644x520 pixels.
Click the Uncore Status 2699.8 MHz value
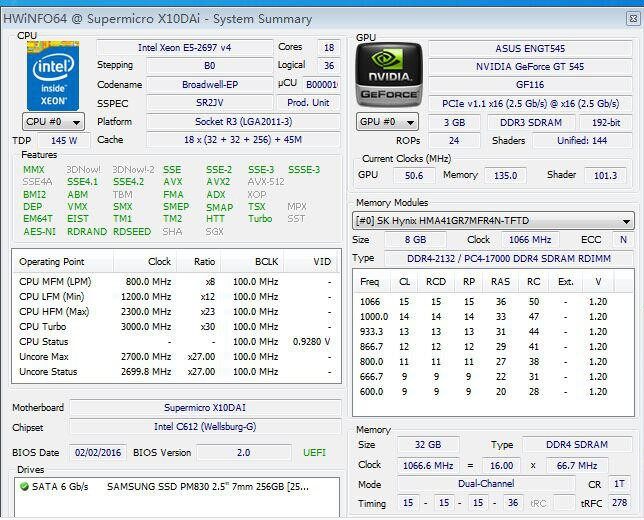[146, 372]
